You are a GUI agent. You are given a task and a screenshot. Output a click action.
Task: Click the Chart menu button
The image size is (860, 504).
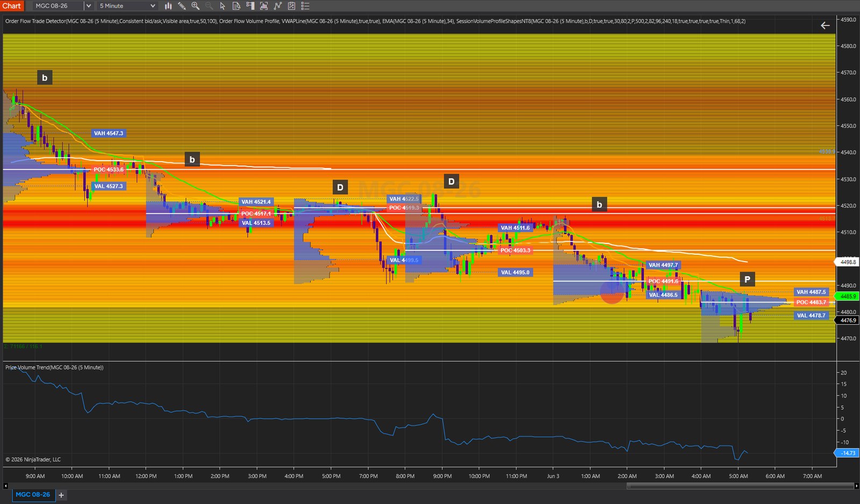(11, 6)
